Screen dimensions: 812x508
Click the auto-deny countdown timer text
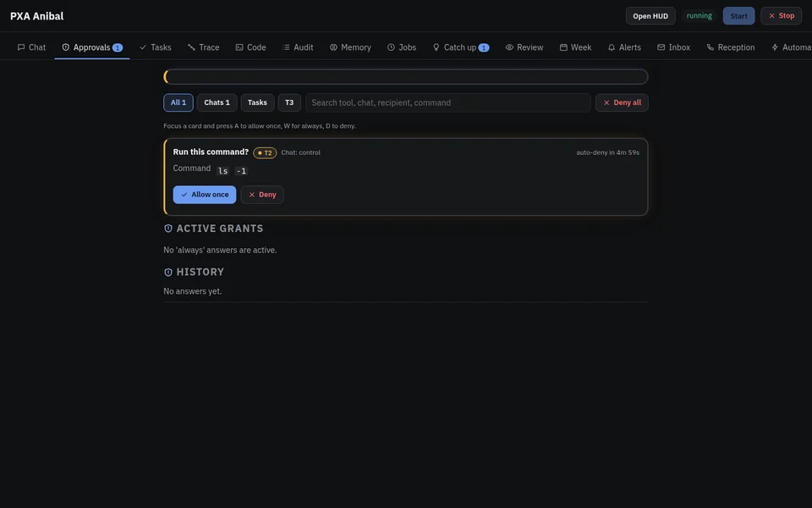pos(607,152)
